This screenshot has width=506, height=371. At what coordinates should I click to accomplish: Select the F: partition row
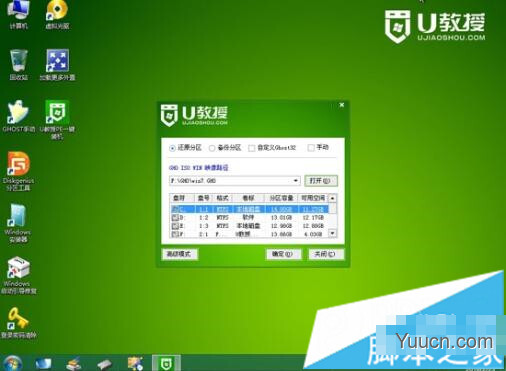pyautogui.click(x=249, y=234)
